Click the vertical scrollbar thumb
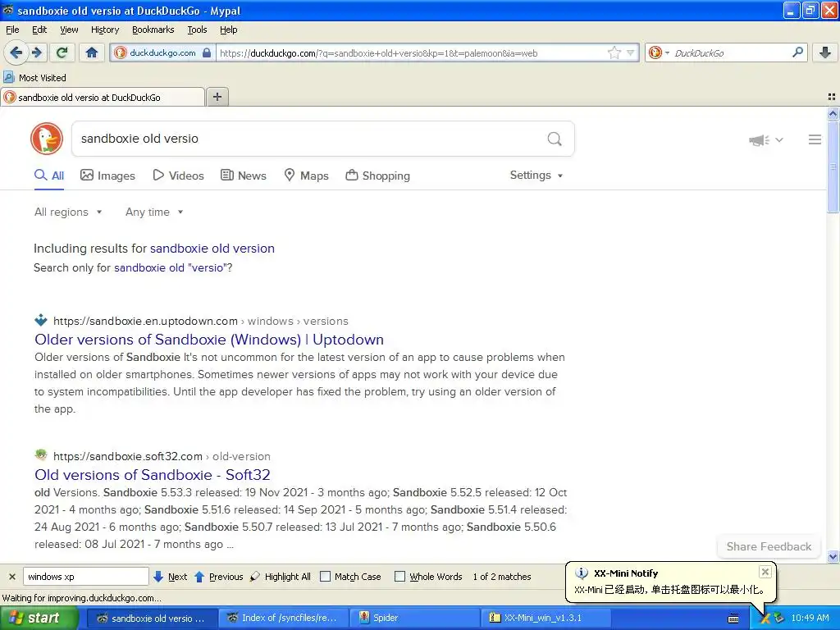840x630 pixels. tap(833, 167)
